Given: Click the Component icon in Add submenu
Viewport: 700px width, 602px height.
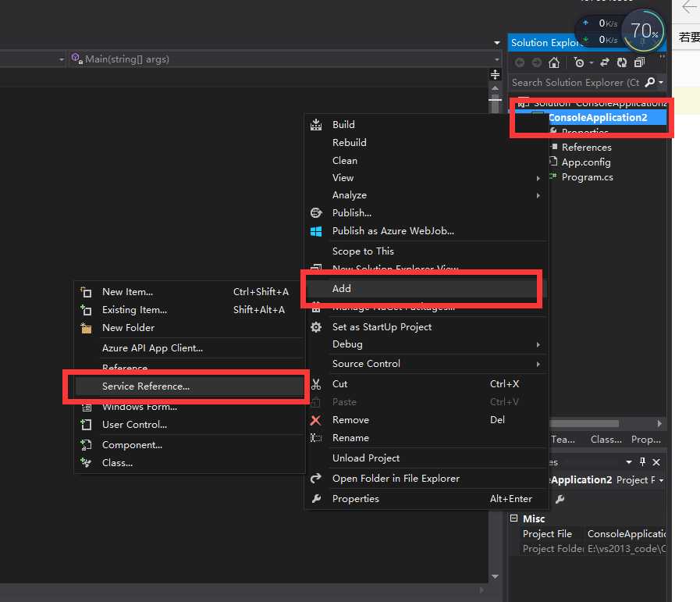Looking at the screenshot, I should coord(86,445).
